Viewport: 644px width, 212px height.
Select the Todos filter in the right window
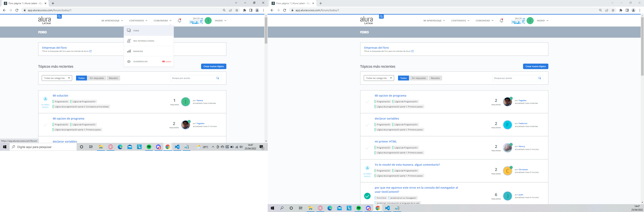click(x=404, y=78)
